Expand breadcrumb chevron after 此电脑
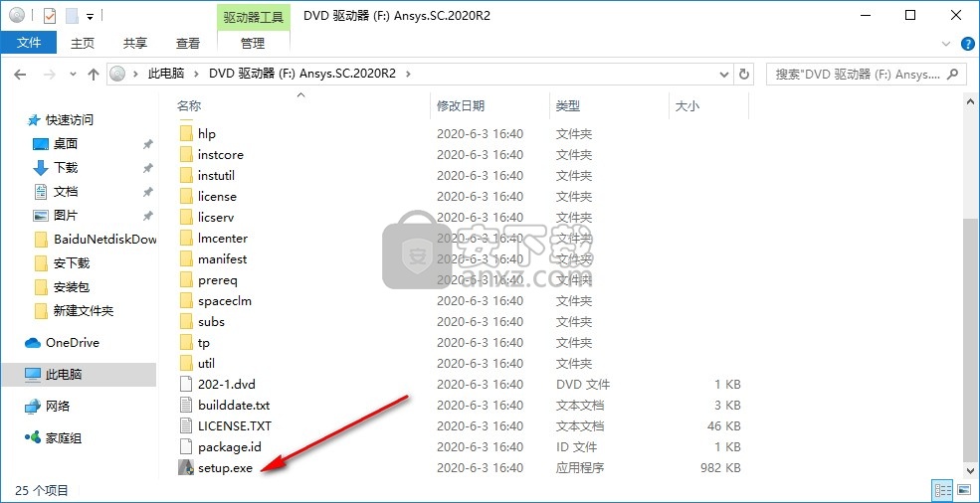The image size is (980, 503). tap(196, 74)
